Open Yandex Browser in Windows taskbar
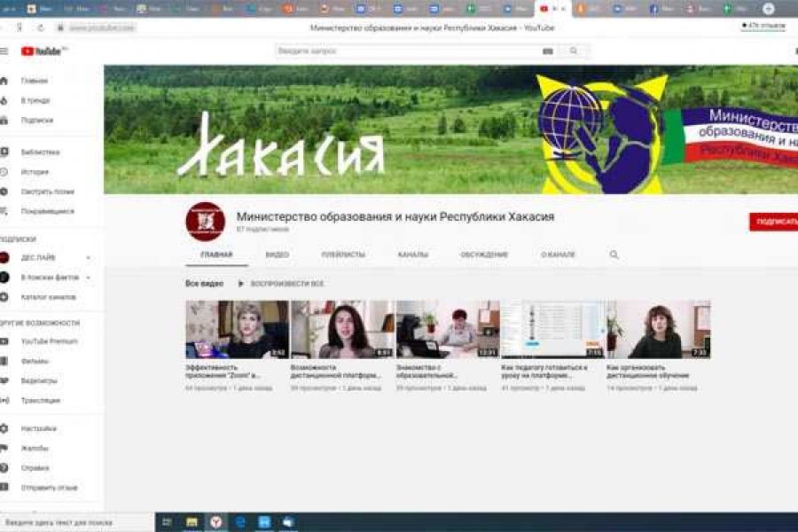This screenshot has height=532, width=798. click(x=216, y=522)
